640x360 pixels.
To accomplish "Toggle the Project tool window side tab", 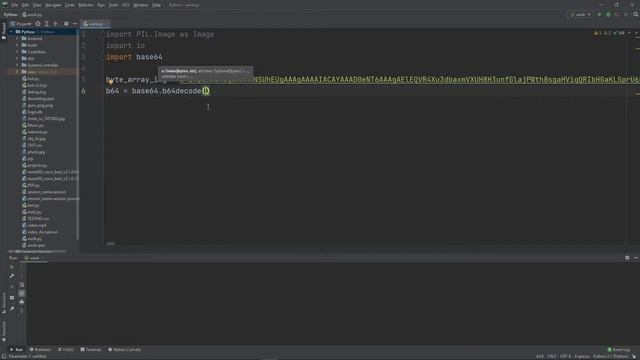I will point(4,31).
